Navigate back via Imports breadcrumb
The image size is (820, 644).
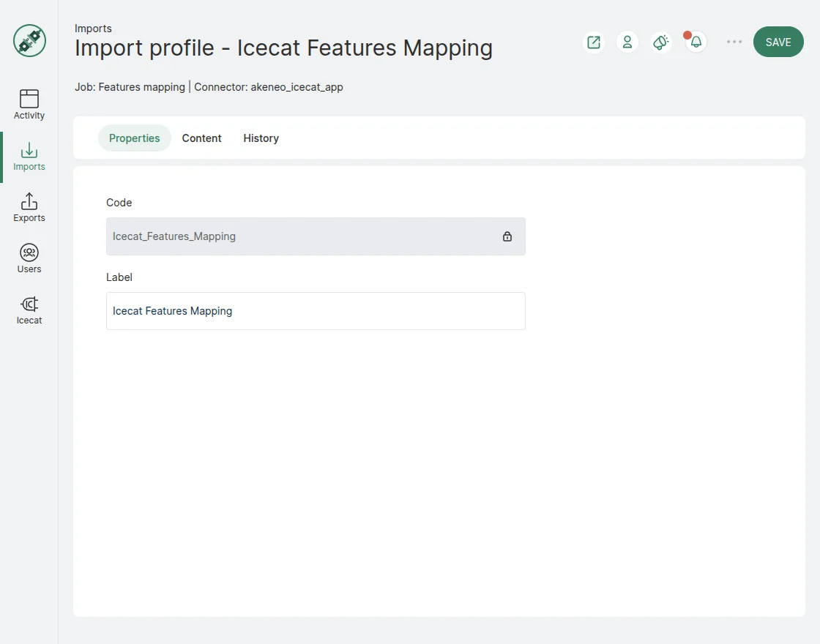(x=93, y=28)
